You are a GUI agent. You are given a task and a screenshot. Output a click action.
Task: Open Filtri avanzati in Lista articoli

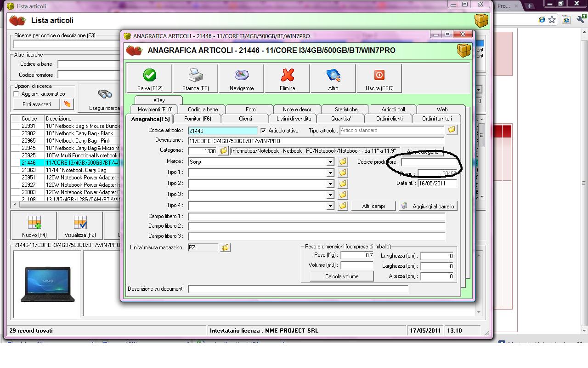(37, 104)
